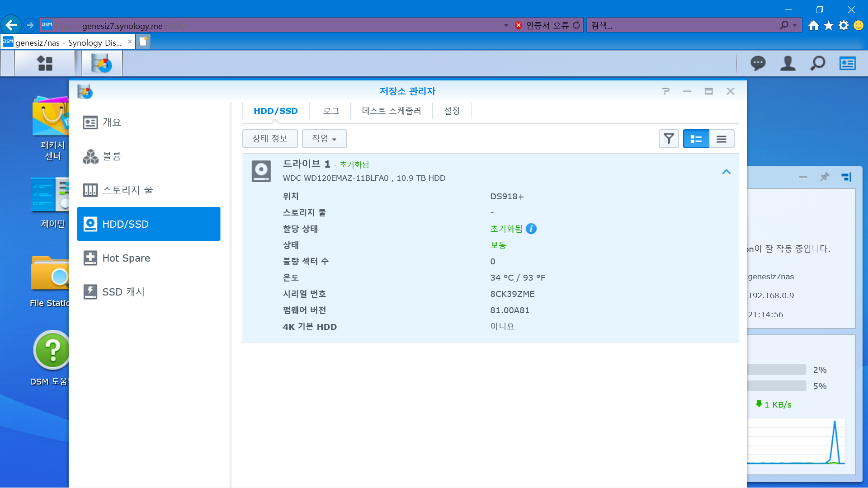Open Hot Spare in the sidebar
The width and height of the screenshot is (868, 488).
click(148, 258)
